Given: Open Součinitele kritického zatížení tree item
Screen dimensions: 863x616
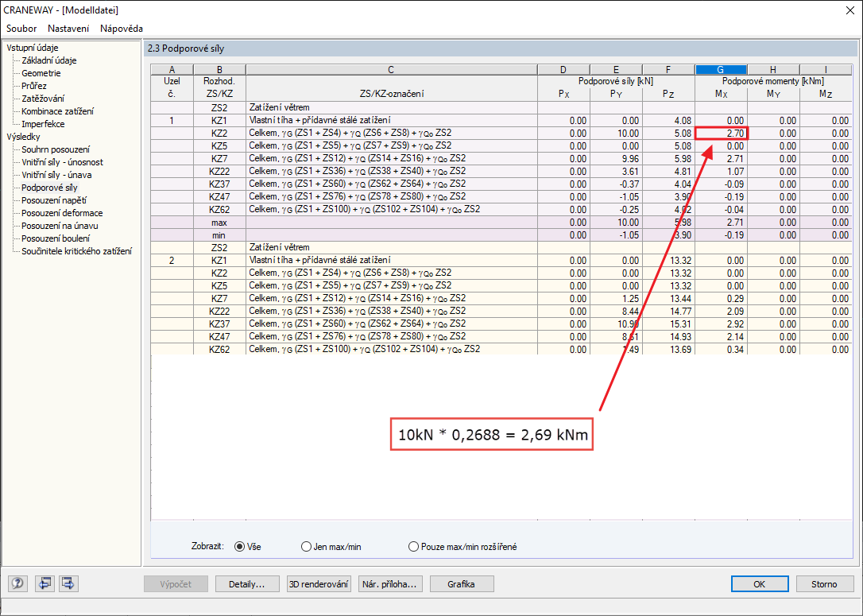Looking at the screenshot, I should click(76, 251).
